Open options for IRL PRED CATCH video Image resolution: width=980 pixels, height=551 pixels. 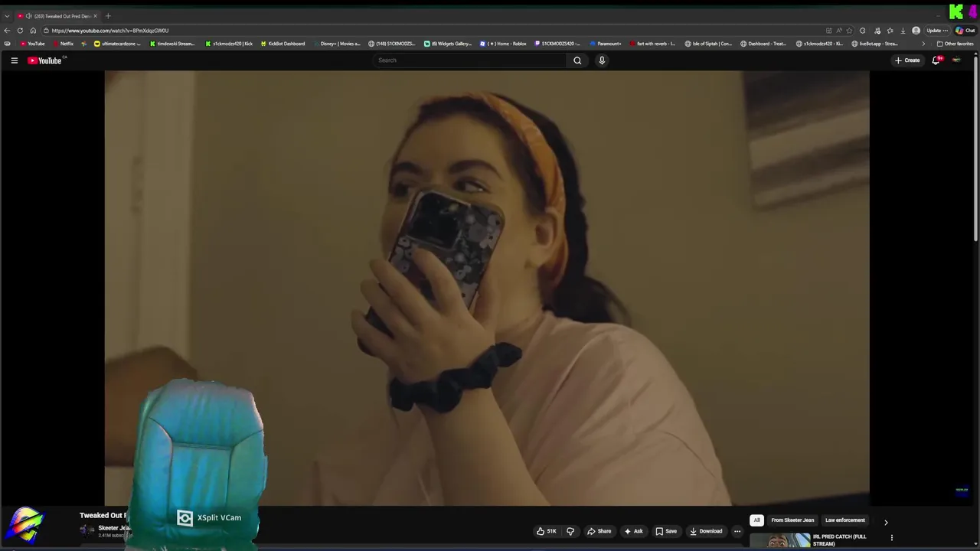tap(891, 538)
